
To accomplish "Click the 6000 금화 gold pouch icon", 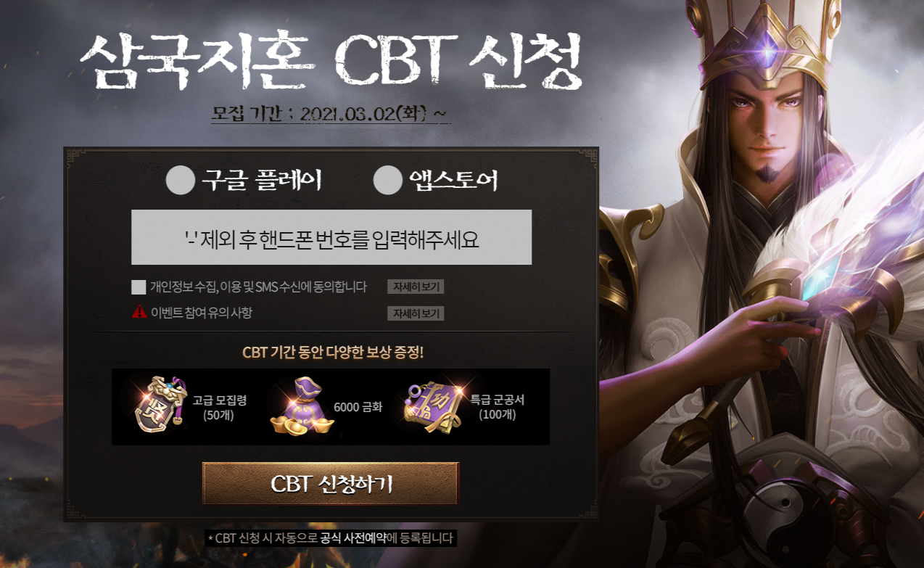I will (x=299, y=408).
